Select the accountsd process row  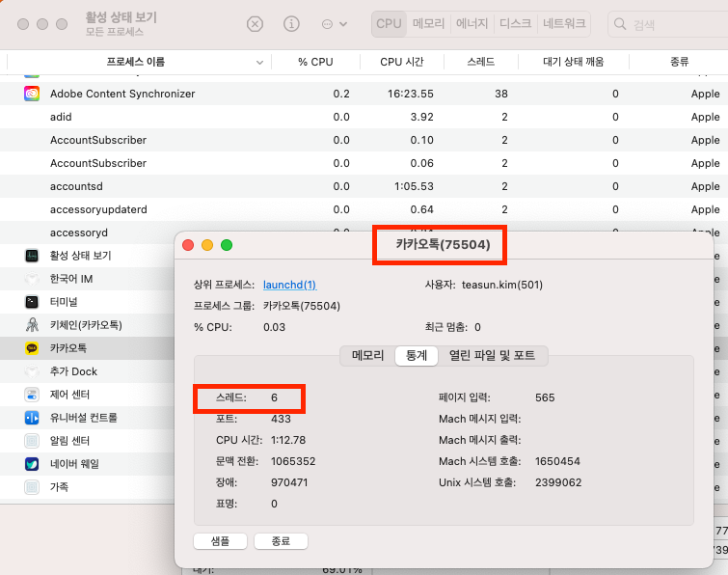[364, 186]
